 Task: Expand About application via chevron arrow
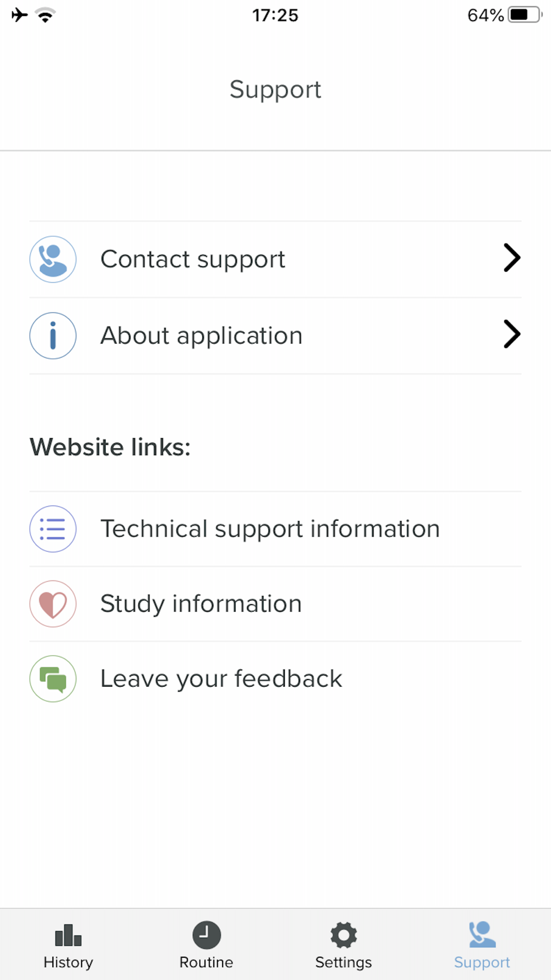click(512, 334)
